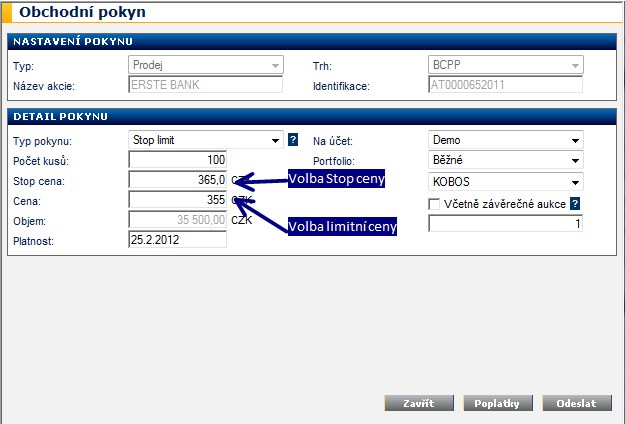Enable the Včetně závěrečné aukce checkbox
Viewport: 625px width, 424px height.
pos(435,204)
